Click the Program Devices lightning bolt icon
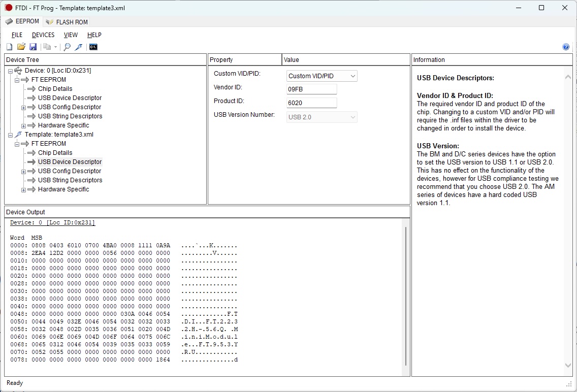Image resolution: width=577 pixels, height=392 pixels. click(x=78, y=47)
